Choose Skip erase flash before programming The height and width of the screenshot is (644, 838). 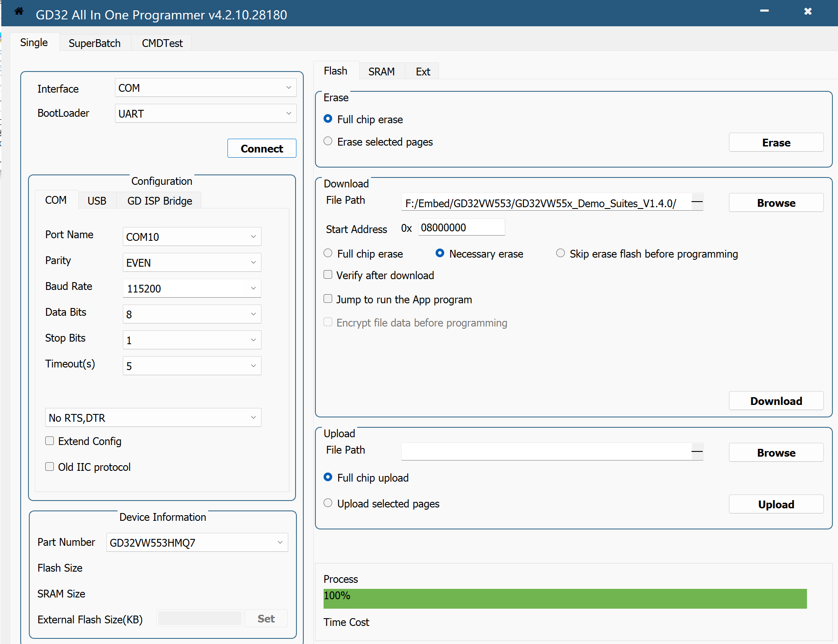[561, 253]
